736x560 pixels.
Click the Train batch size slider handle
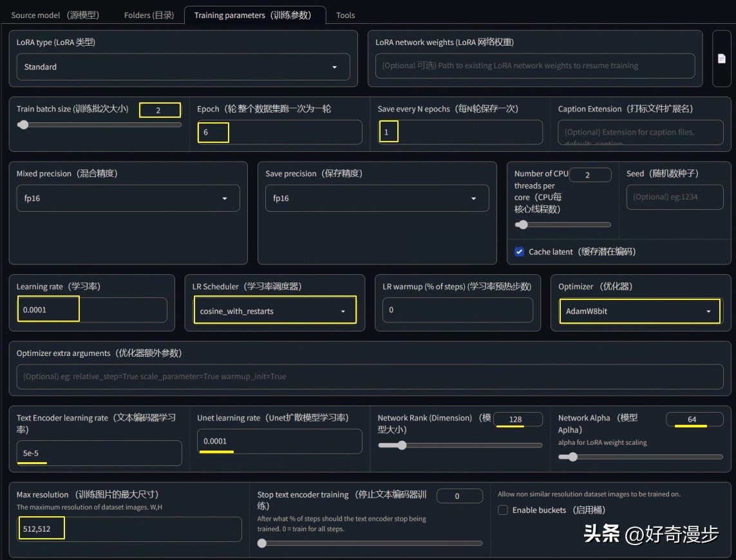coord(23,125)
